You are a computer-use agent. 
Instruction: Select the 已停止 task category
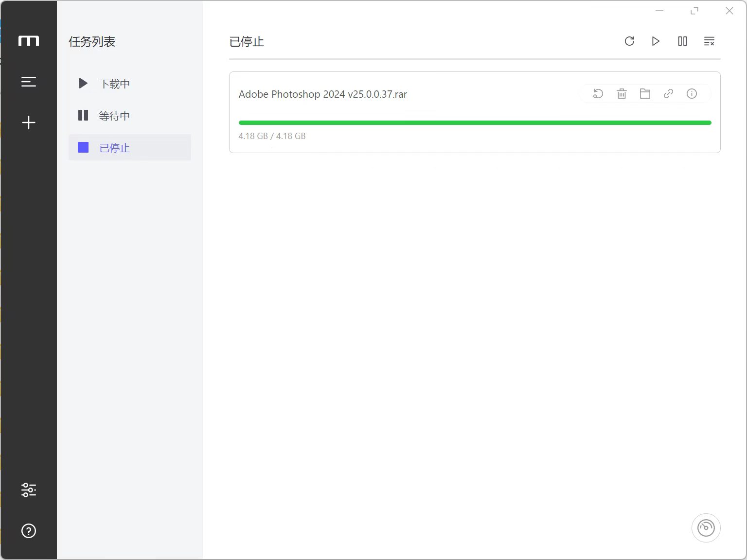(114, 148)
